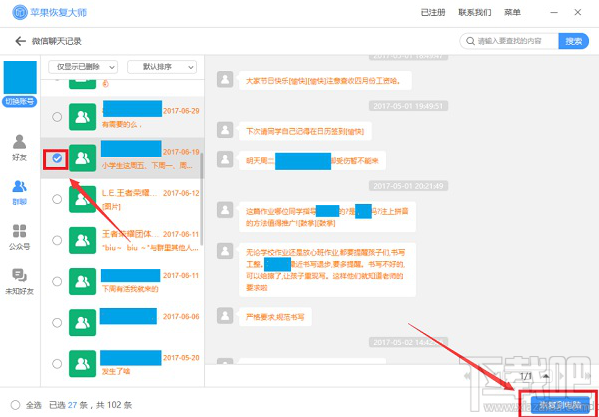
Task: Click the chat list vertical scrollbar
Action: point(202,200)
